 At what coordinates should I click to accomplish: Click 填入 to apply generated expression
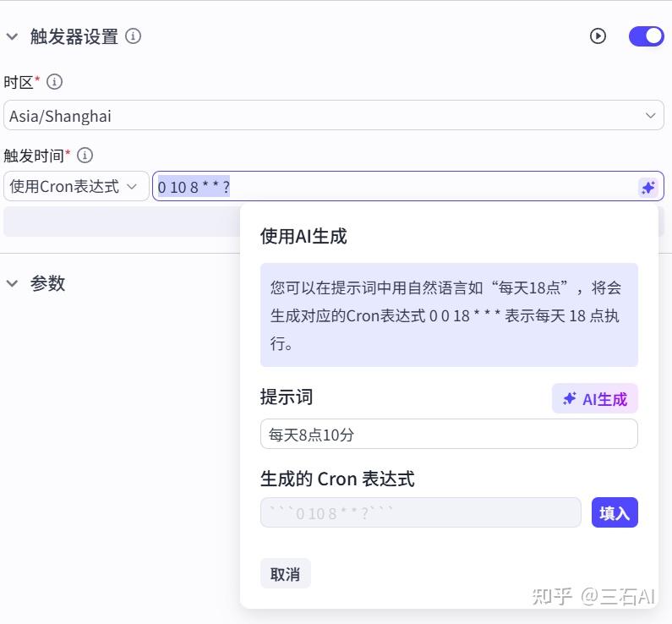615,512
